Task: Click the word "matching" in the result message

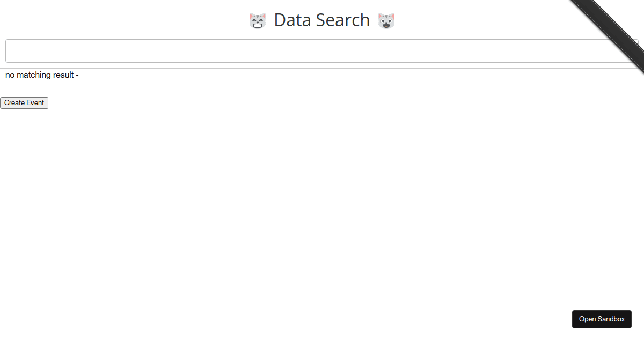Action: (34, 75)
